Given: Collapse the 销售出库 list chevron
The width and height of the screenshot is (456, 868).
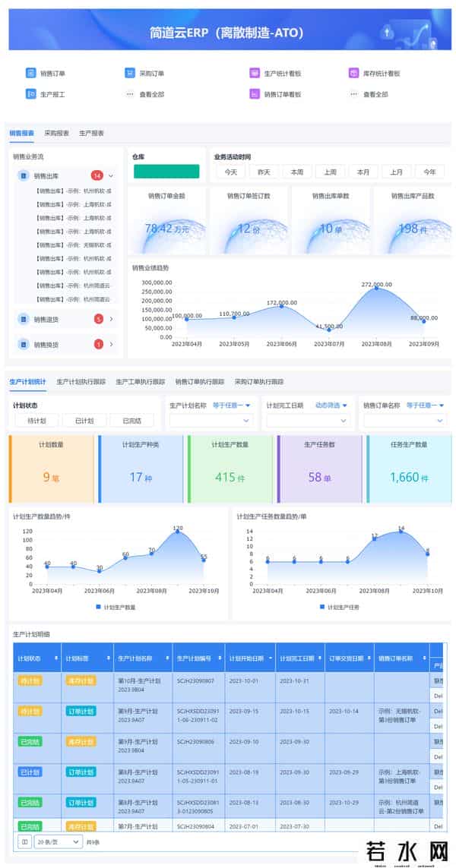Looking at the screenshot, I should tap(111, 176).
